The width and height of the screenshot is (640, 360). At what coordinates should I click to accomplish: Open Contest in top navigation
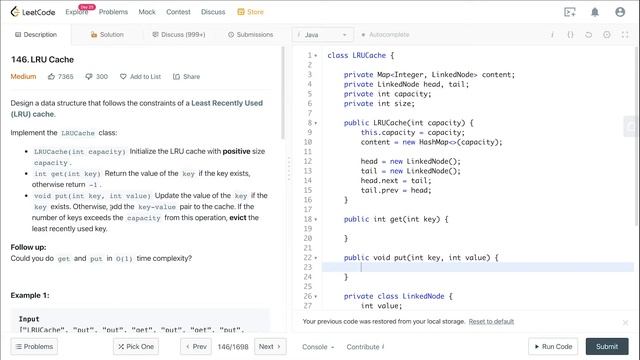[x=178, y=12]
